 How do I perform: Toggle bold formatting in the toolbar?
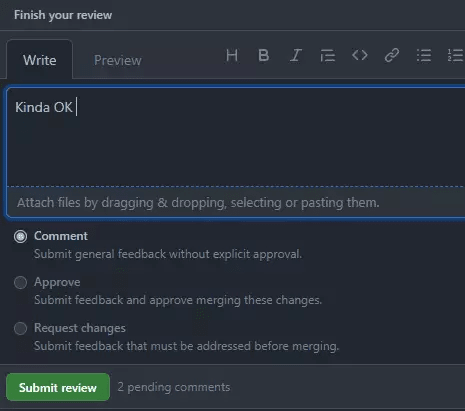tap(263, 55)
